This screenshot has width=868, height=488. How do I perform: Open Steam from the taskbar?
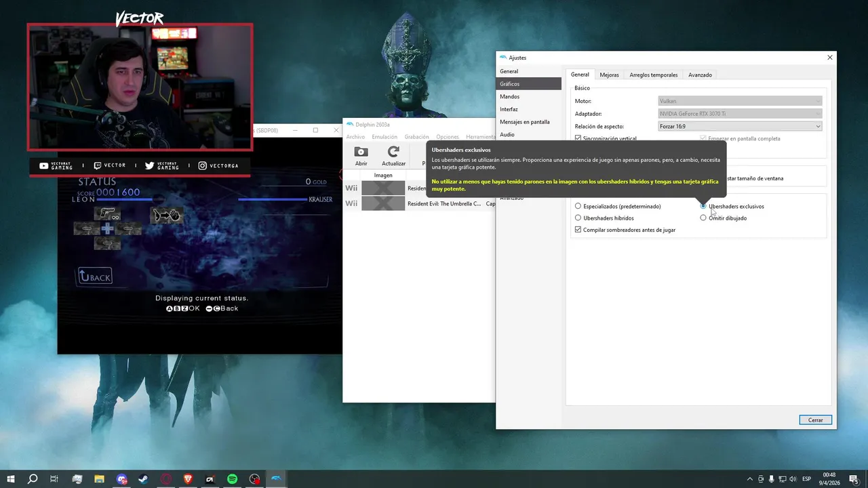143,479
